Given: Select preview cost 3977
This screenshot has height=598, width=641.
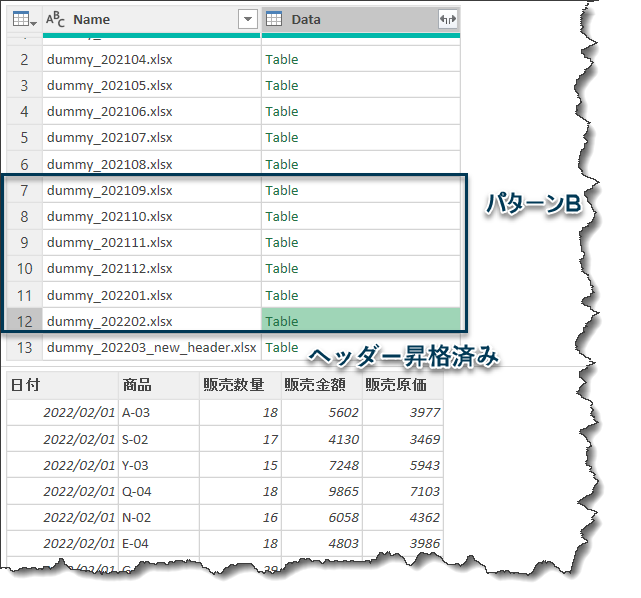Looking at the screenshot, I should point(403,412).
